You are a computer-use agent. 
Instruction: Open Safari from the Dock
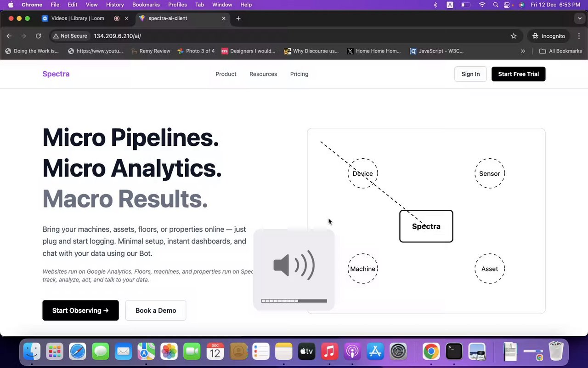tap(78, 352)
